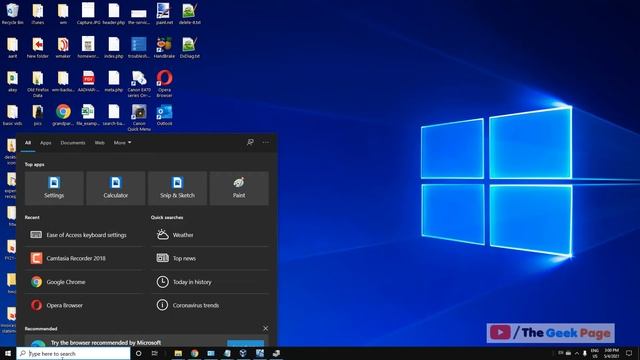Viewport: 640px width, 360px height.
Task: Select the New folder desktop icon
Action: pyautogui.click(x=38, y=47)
